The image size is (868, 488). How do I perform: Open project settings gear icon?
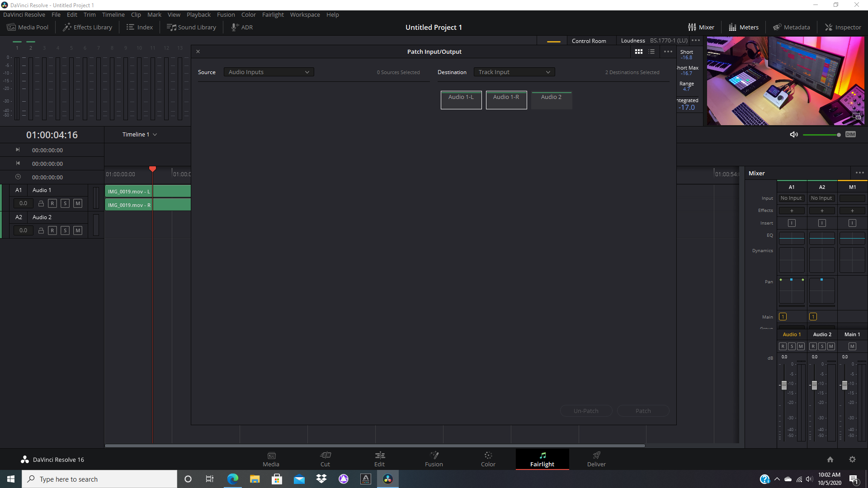coord(852,460)
